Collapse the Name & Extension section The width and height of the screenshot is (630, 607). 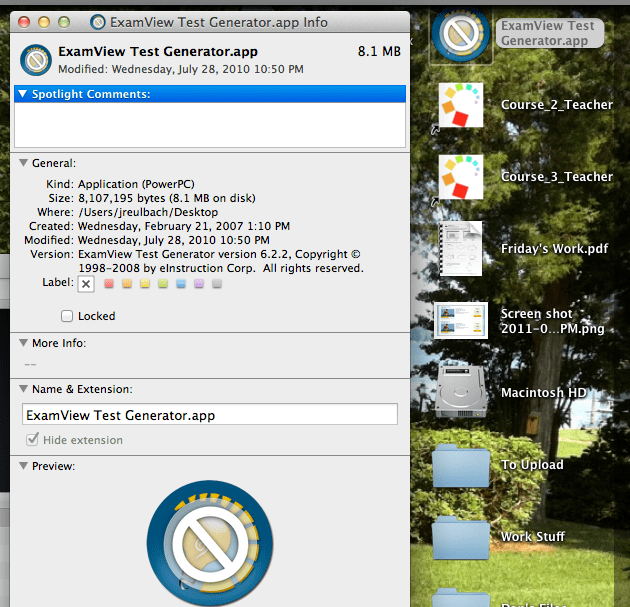[23, 389]
